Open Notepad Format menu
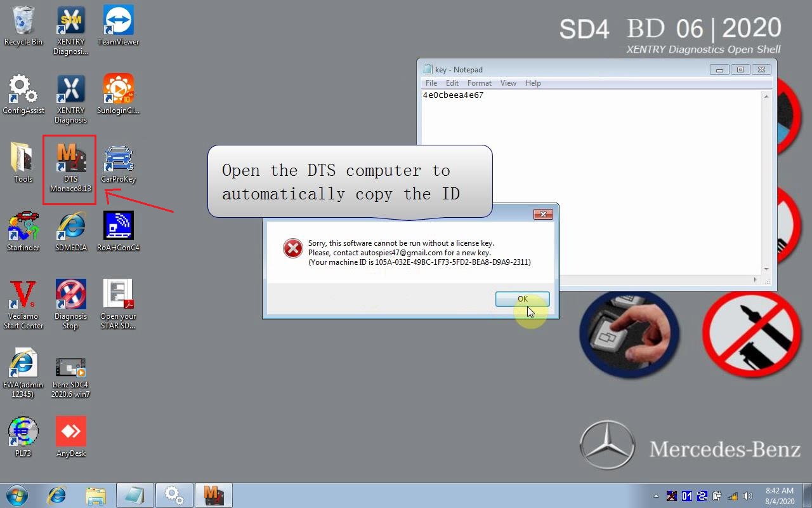The width and height of the screenshot is (812, 508). click(x=480, y=83)
